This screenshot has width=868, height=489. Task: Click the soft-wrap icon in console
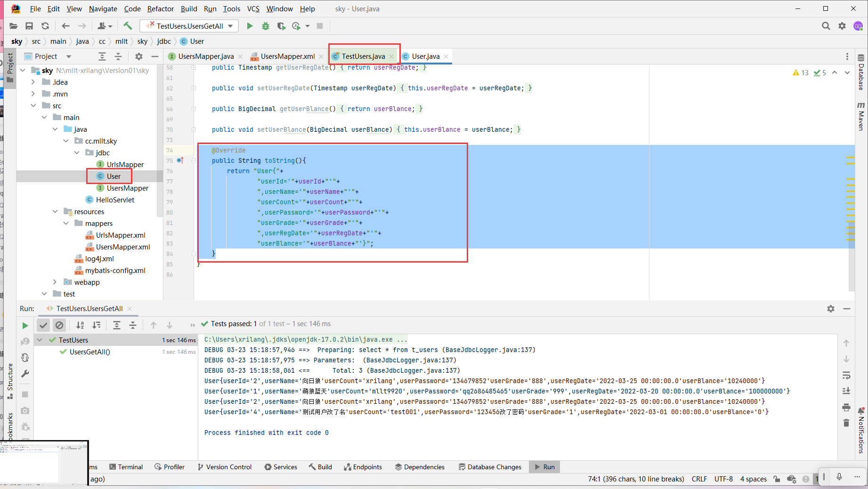[846, 375]
